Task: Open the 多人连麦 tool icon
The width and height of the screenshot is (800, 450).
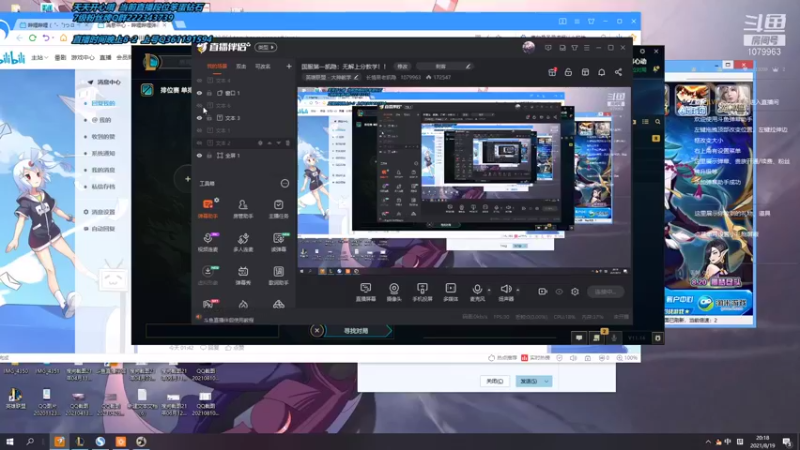Action: (243, 242)
